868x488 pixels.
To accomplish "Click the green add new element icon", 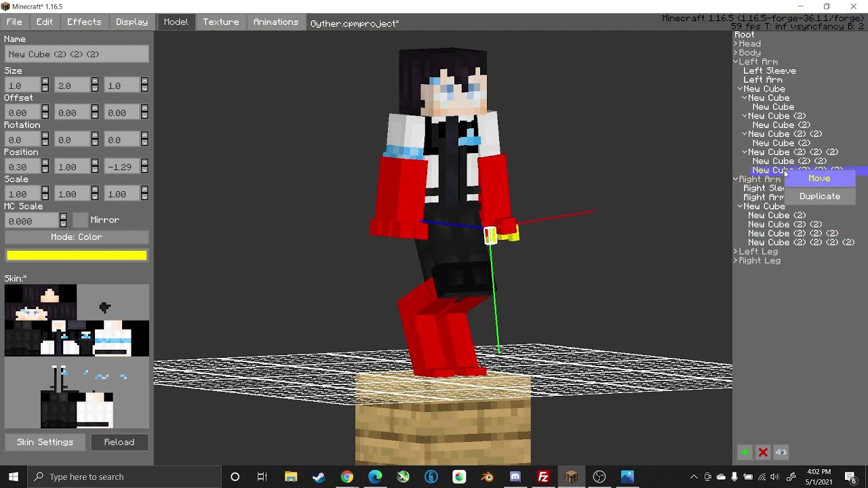I will (x=745, y=453).
